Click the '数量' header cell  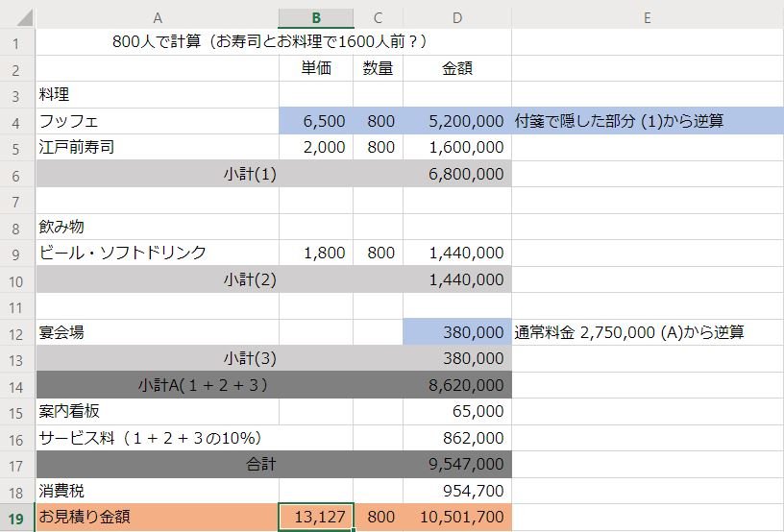point(378,68)
